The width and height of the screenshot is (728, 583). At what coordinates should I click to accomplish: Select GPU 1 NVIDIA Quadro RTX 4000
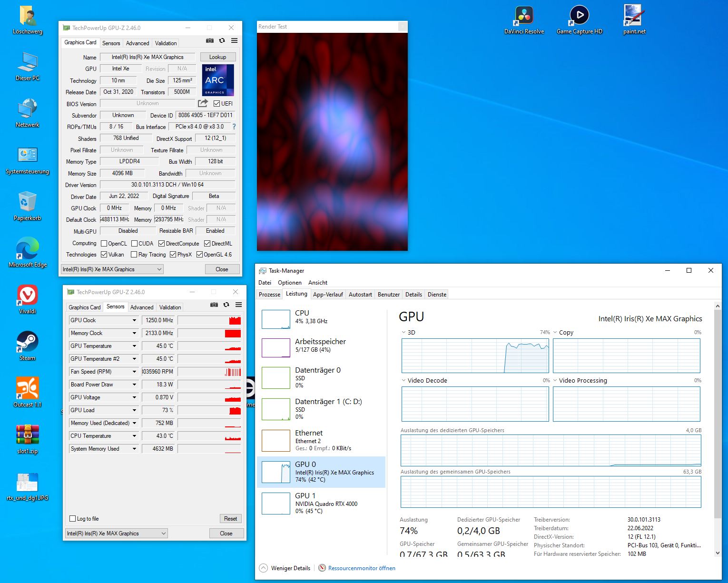click(321, 504)
